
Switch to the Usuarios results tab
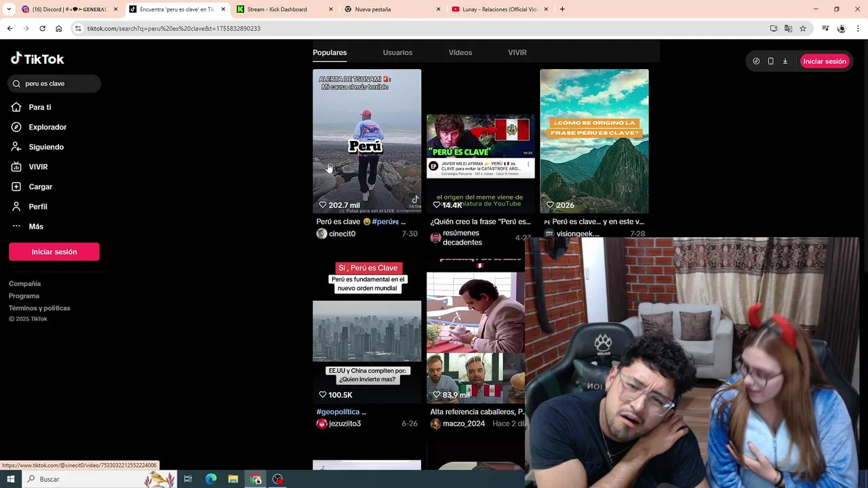[x=397, y=52]
